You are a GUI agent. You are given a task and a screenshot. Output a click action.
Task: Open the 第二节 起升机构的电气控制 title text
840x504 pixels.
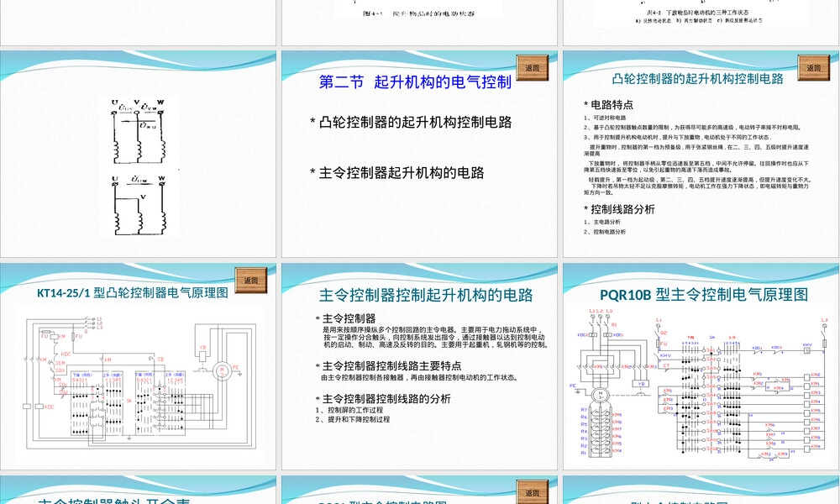coord(415,82)
